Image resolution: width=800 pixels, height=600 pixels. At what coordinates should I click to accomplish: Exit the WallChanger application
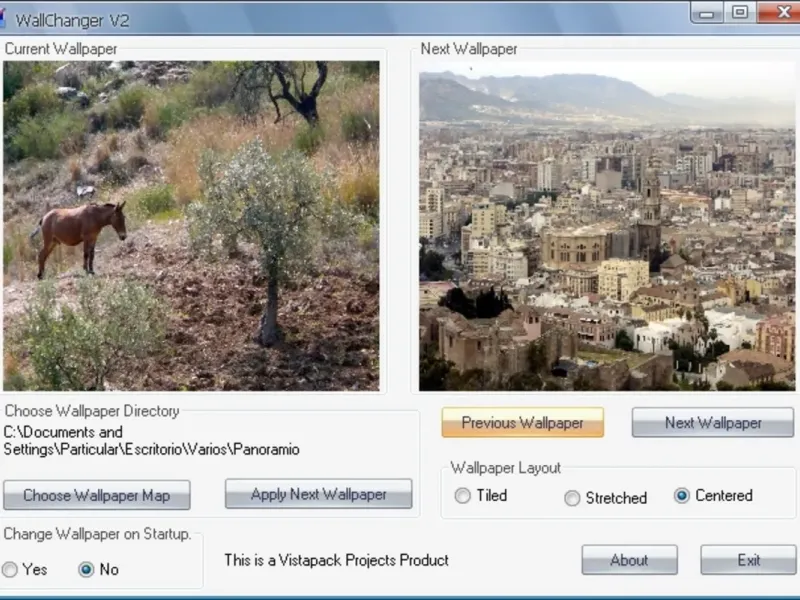tap(748, 560)
